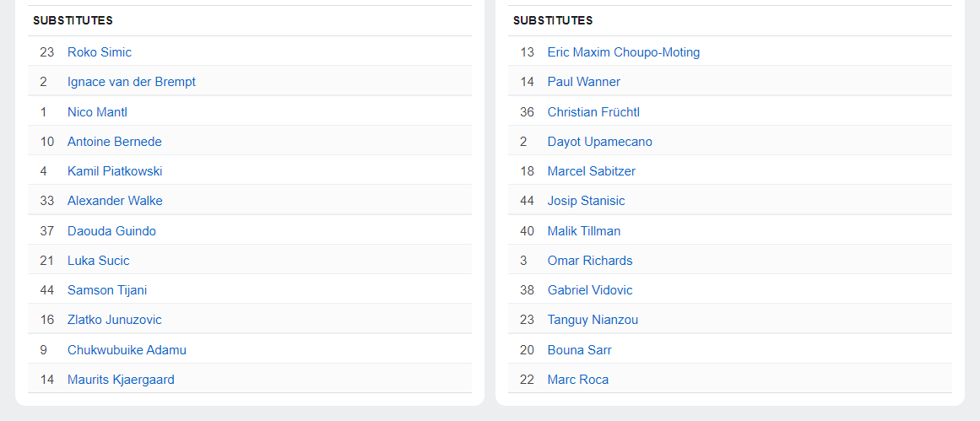Open Roko Simic's player page
Viewport: 980px width, 421px height.
[100, 52]
